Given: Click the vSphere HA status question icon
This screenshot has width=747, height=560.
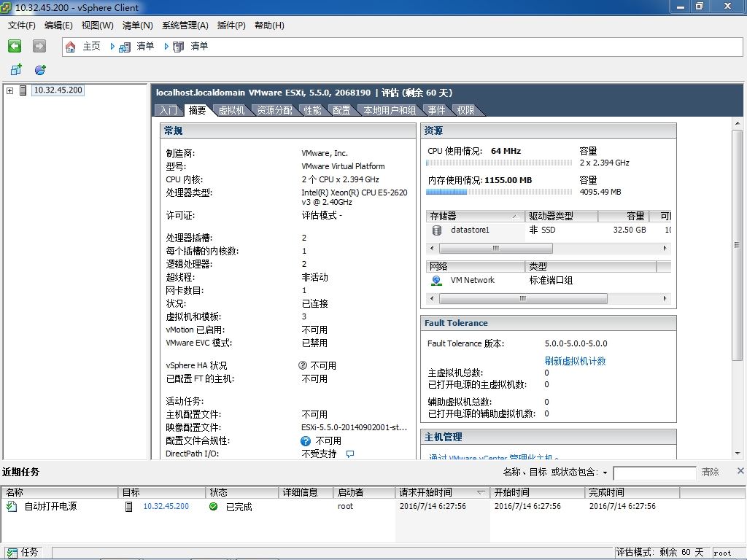Looking at the screenshot, I should (303, 365).
